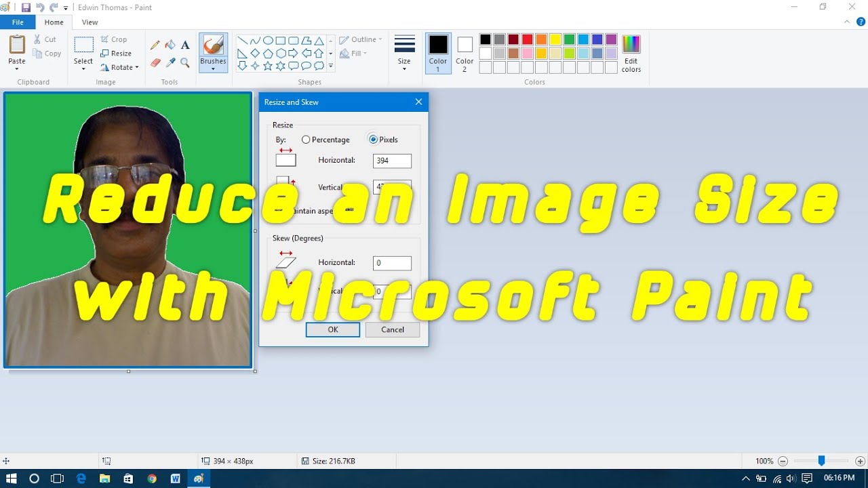Click the Save icon in quick access toolbar

click(x=26, y=7)
